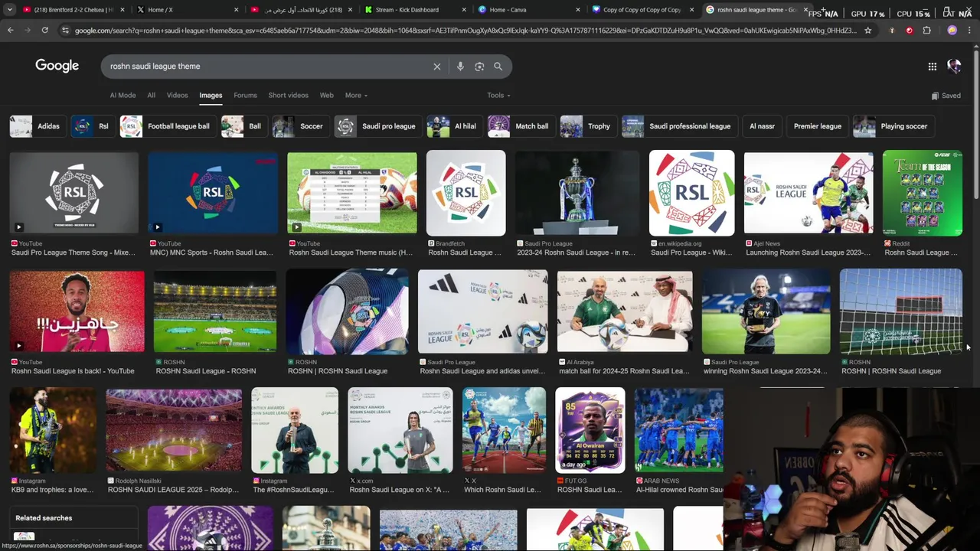Viewport: 980px width, 551px height.
Task: Open Ajel News Launching Roshn Saudi League image
Action: [808, 192]
